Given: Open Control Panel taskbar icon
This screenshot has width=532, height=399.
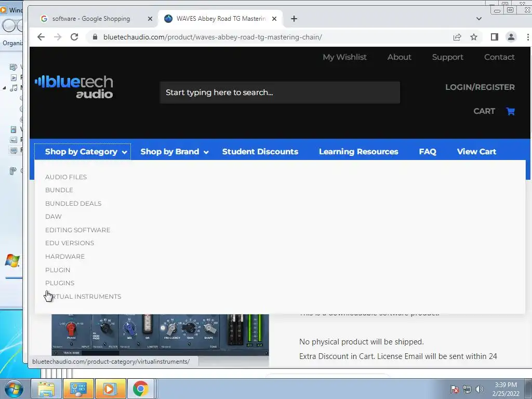Looking at the screenshot, I should tap(78, 389).
